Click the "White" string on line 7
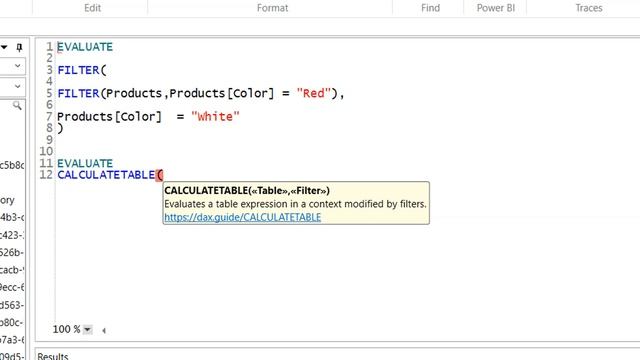Image resolution: width=640 pixels, height=360 pixels. 215,117
